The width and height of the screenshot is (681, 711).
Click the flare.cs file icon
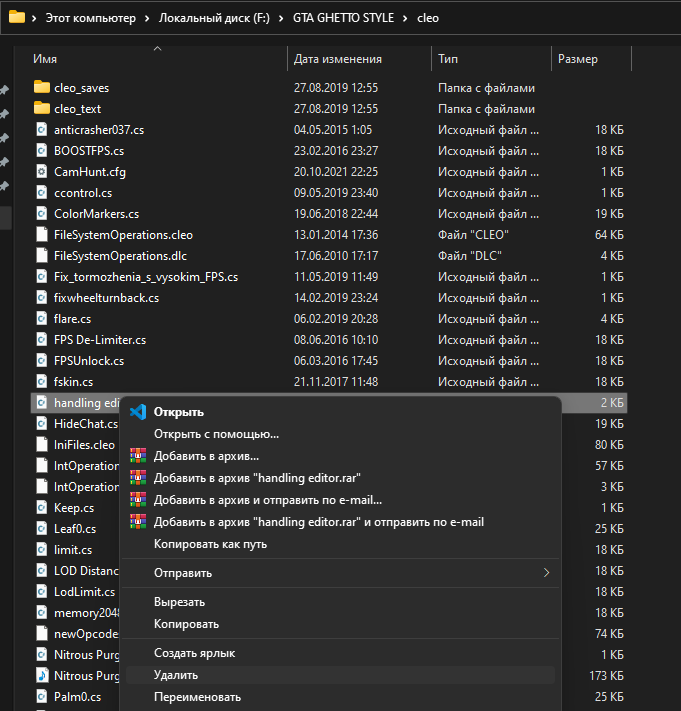(42, 319)
